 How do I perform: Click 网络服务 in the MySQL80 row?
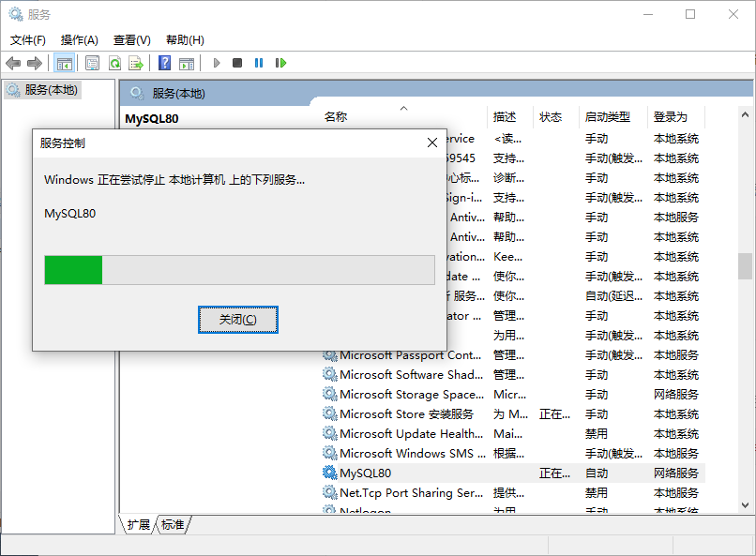click(x=676, y=473)
